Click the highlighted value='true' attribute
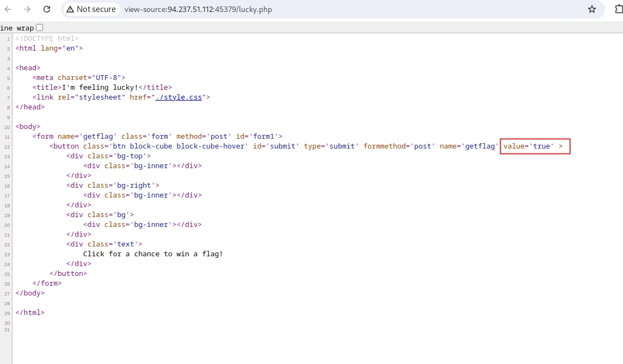Viewport: 623px width, 364px height. pyautogui.click(x=534, y=146)
